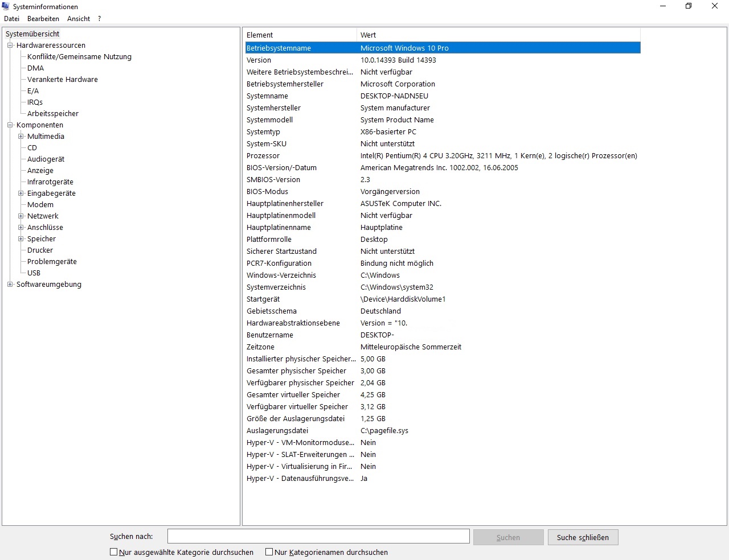Select the Systemname DESKTOP-NADN5EU row
The image size is (729, 560).
tap(443, 96)
